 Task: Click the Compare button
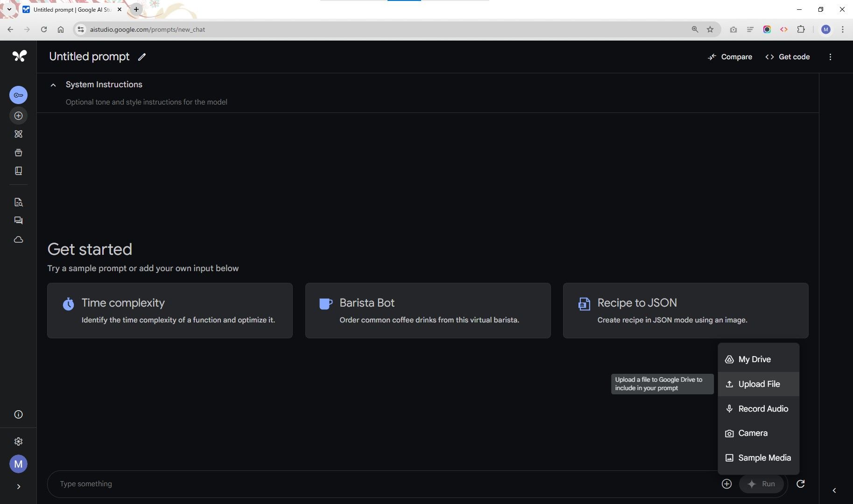[x=730, y=57]
